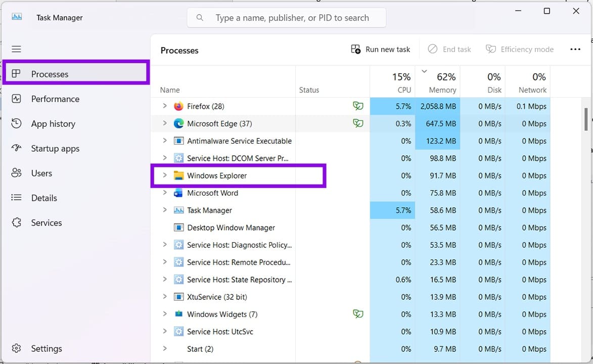Click the vertical scrollbar thumb of process list
Screen dimensions: 593x364
click(x=586, y=119)
